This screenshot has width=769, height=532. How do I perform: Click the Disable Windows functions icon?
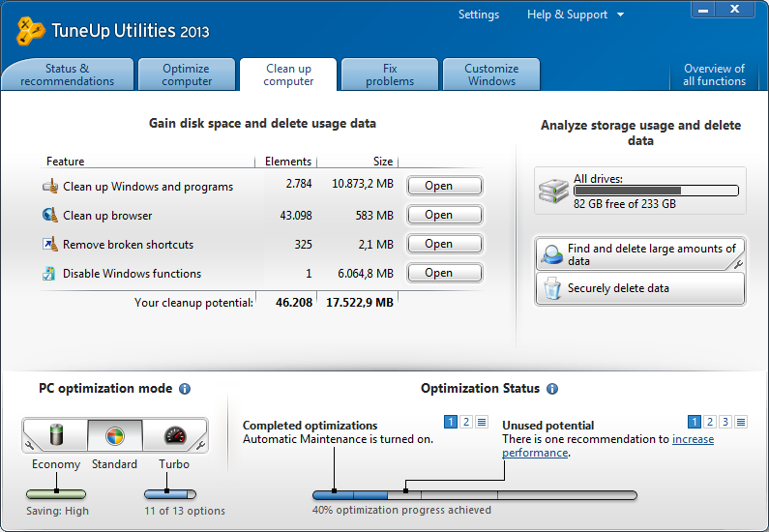[x=50, y=274]
